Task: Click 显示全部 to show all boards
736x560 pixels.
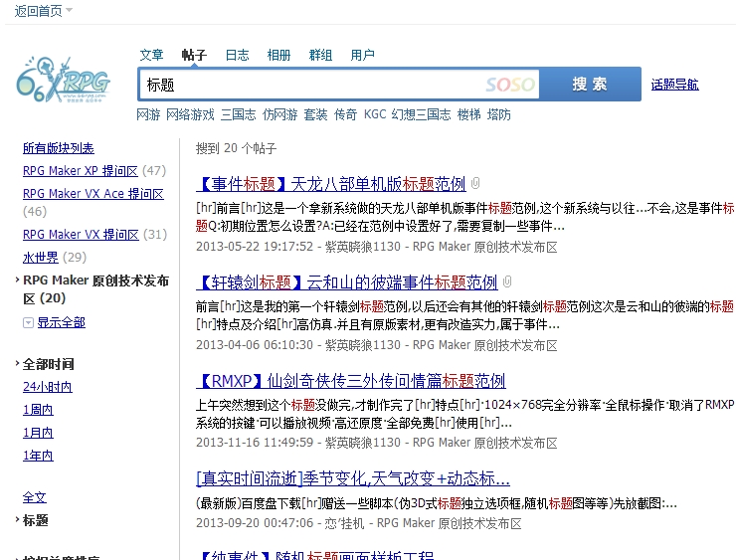Action: [61, 322]
